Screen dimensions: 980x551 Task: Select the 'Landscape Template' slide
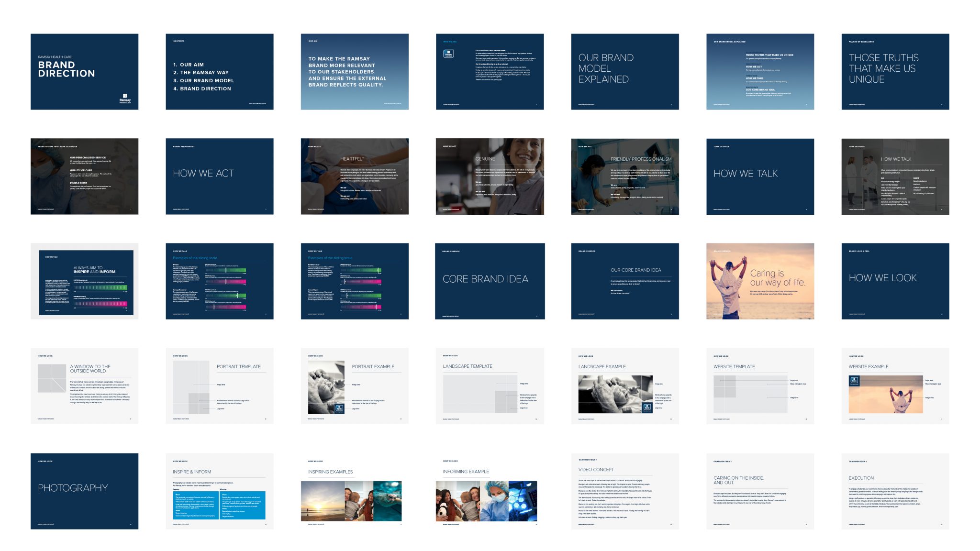[490, 386]
